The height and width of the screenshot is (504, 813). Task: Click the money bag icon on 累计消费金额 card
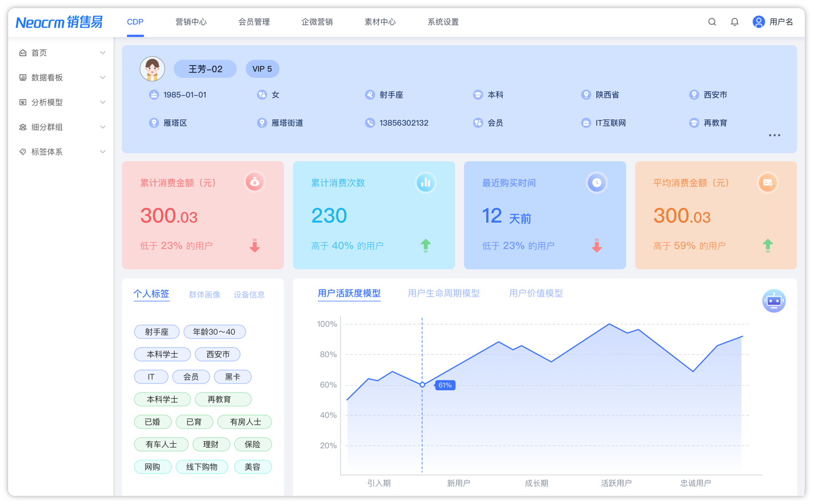(255, 182)
